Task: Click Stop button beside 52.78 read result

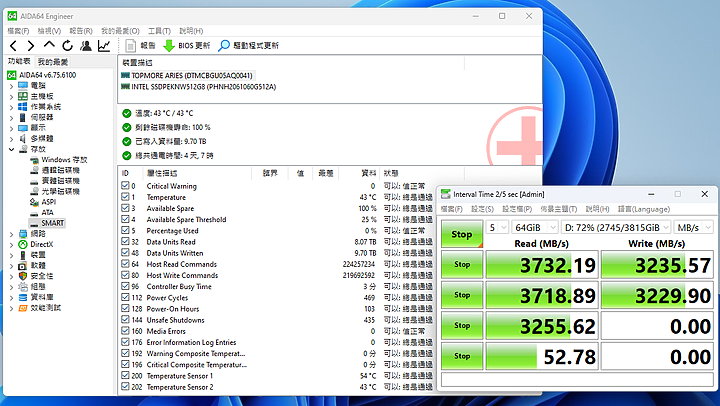Action: point(462,356)
